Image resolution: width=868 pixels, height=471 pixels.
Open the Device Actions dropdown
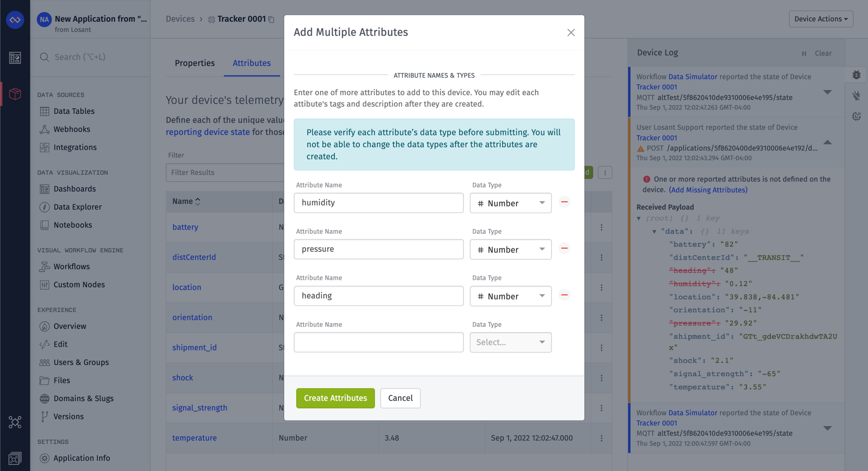click(x=821, y=19)
